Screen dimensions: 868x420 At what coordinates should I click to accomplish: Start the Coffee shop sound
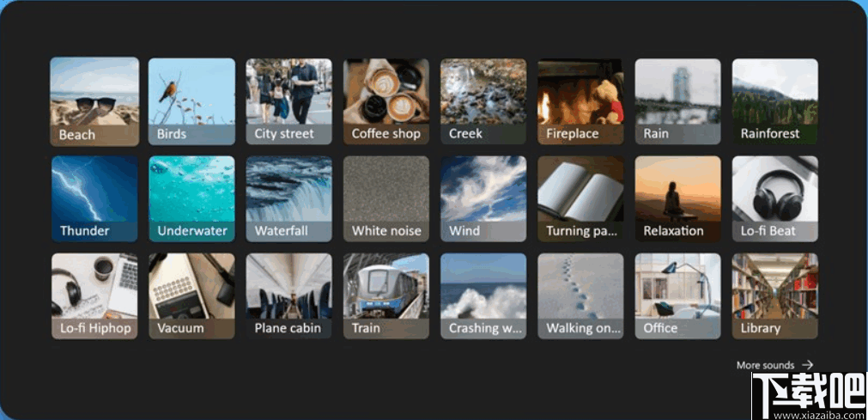point(386,101)
